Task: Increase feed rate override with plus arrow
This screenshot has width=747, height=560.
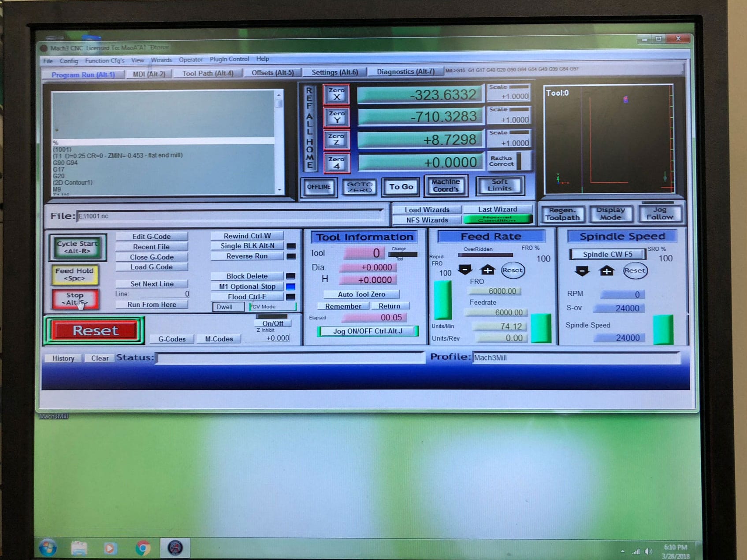Action: [x=487, y=270]
